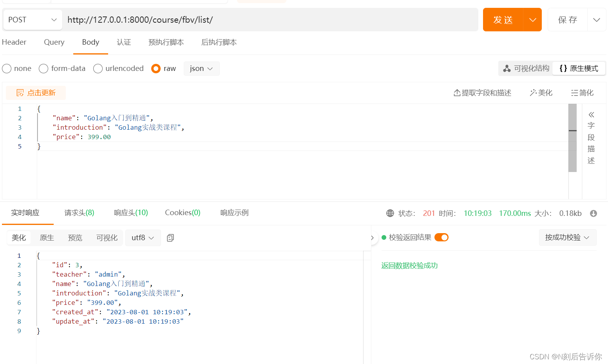Viewport: 608px width, 364px height.
Task: Select the response 可视化 visualize view
Action: pyautogui.click(x=107, y=238)
